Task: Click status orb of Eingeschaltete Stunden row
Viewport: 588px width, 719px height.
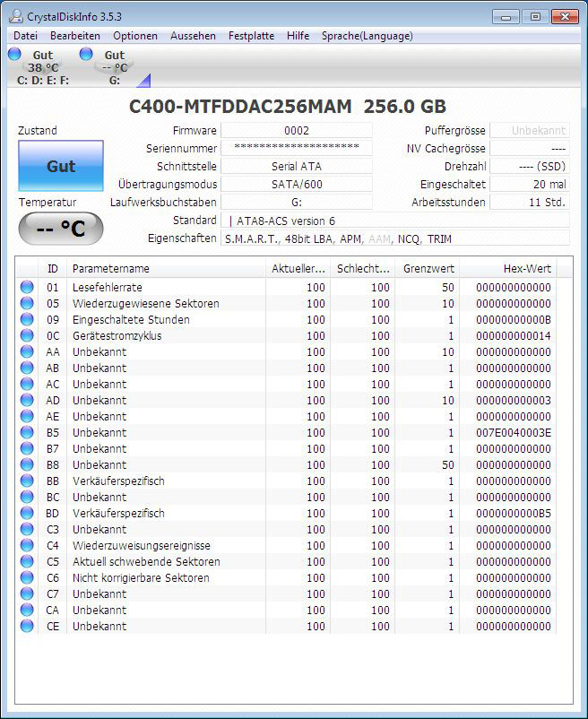Action: click(27, 319)
